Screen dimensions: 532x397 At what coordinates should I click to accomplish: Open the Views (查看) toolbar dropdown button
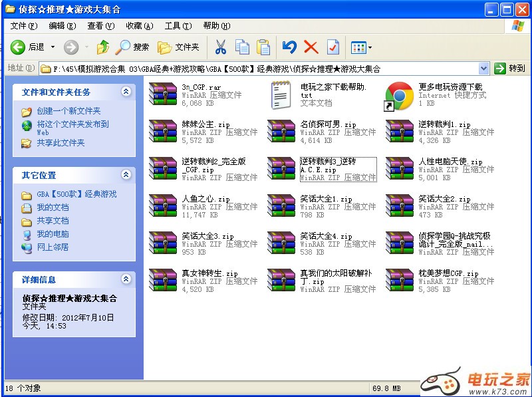tap(362, 47)
